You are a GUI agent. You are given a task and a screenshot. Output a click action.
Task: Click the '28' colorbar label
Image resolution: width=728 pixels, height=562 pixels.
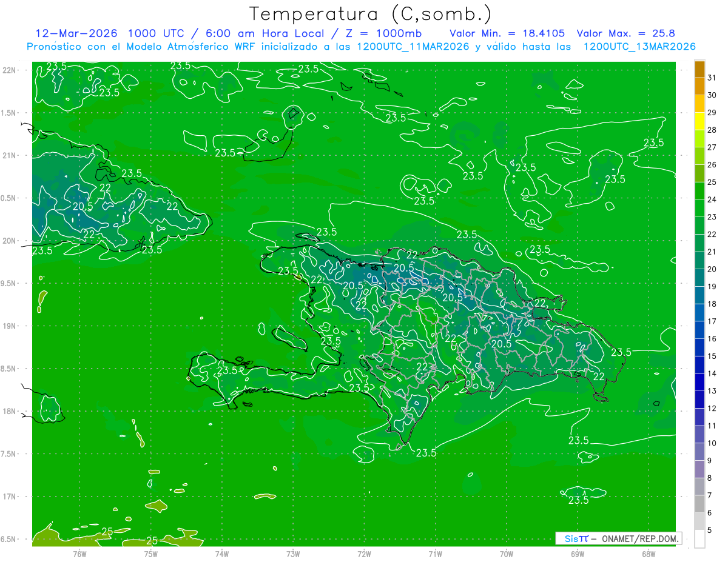click(x=712, y=130)
